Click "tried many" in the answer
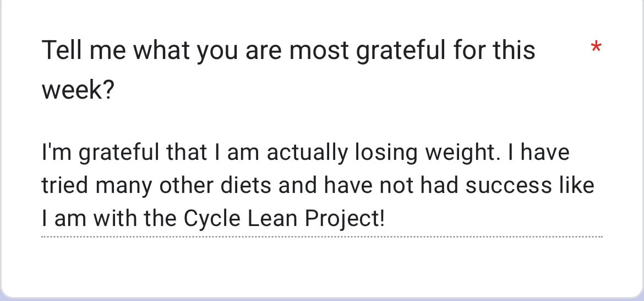This screenshot has height=301, width=644. coord(97,186)
